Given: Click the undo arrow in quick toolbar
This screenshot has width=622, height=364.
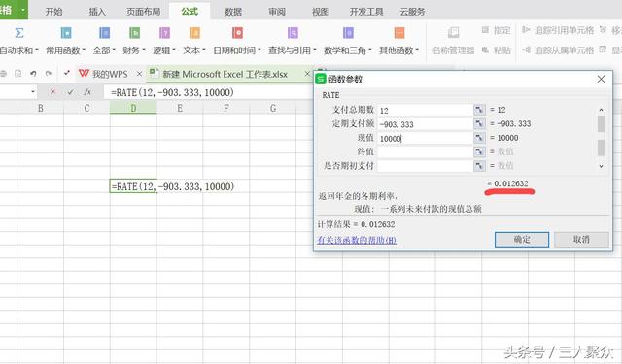Looking at the screenshot, I should (33, 74).
